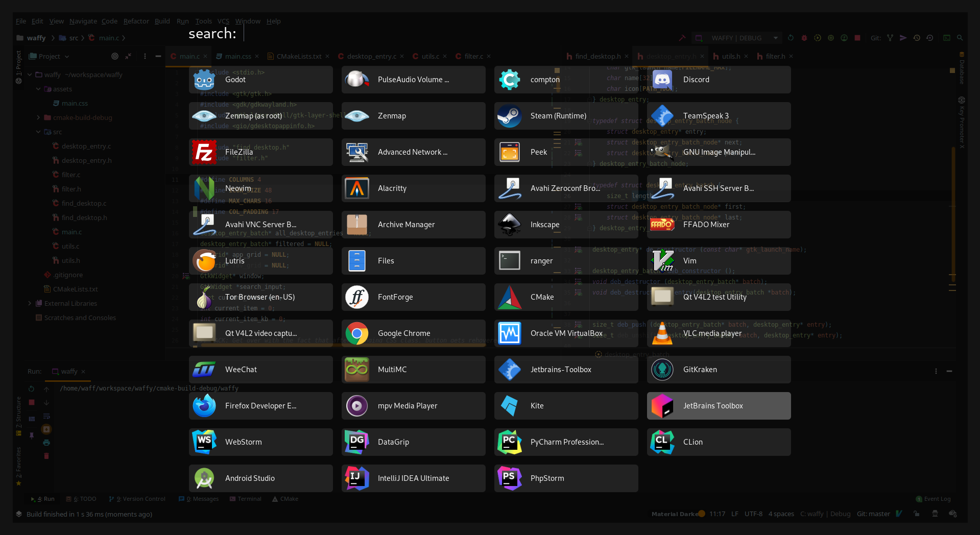Open the Tor Browser icon
This screenshot has height=535, width=980.
pos(204,297)
